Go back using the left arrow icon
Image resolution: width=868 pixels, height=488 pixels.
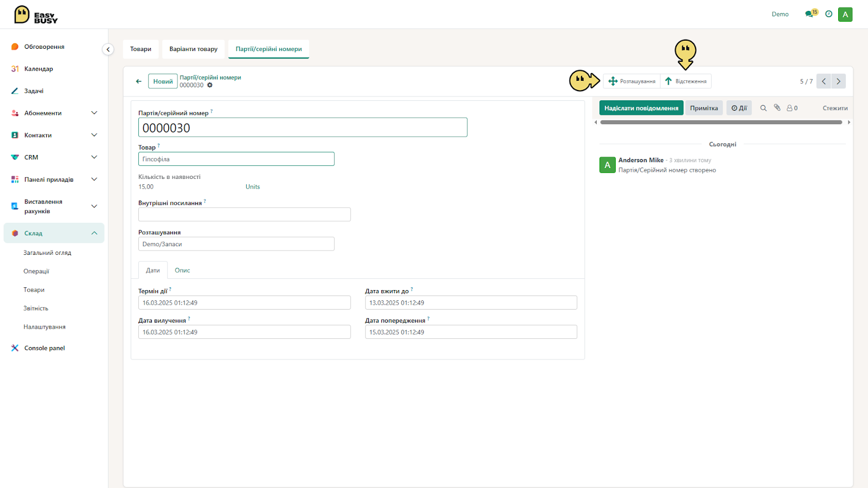(x=139, y=81)
